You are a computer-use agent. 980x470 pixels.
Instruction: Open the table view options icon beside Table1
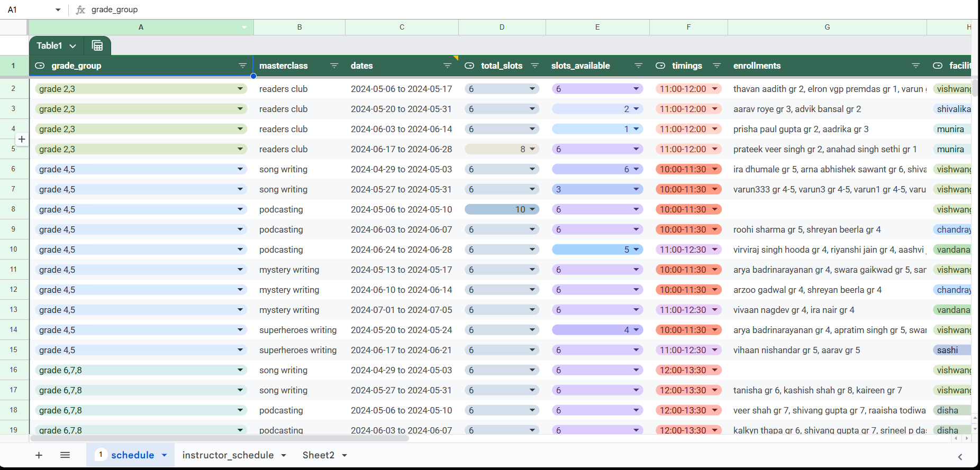pyautogui.click(x=97, y=45)
